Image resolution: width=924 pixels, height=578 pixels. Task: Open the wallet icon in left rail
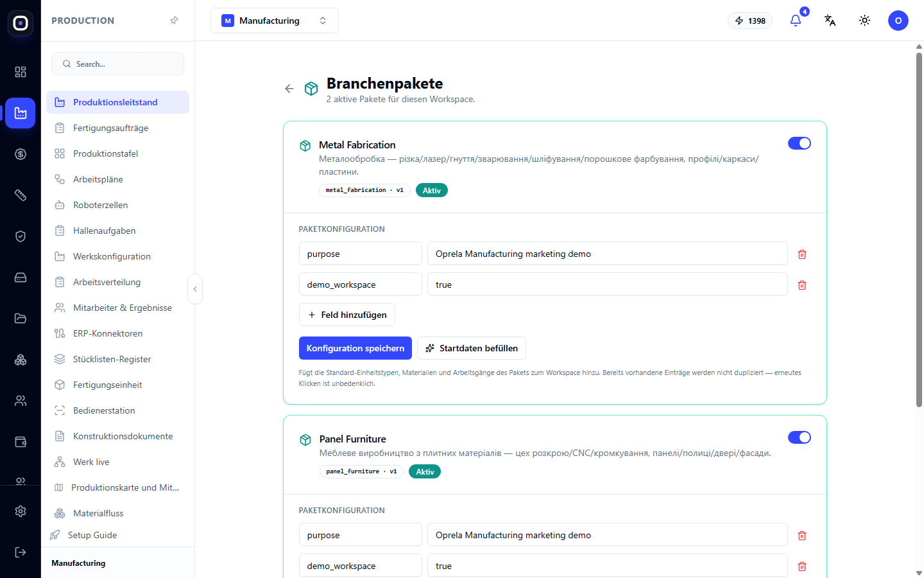[x=21, y=442]
